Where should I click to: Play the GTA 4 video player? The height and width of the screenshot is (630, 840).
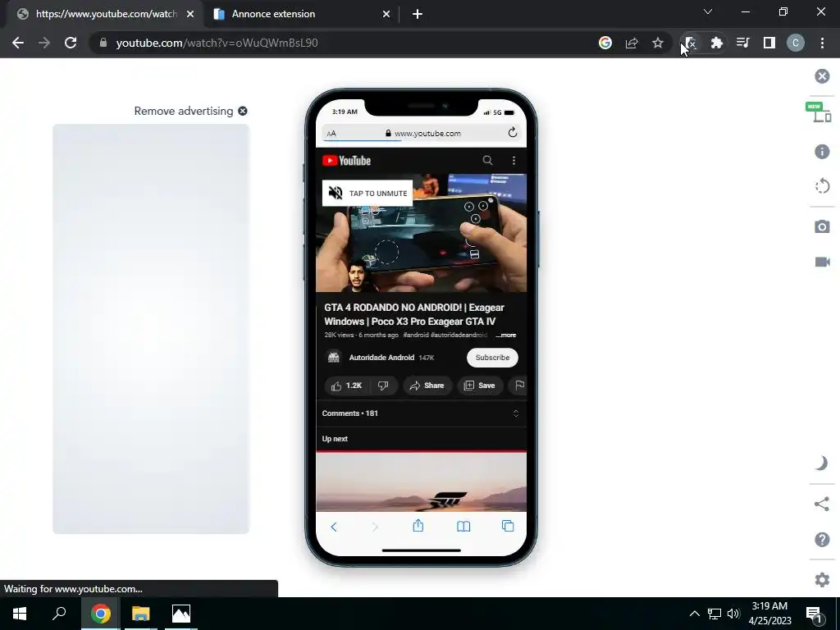pos(421,233)
